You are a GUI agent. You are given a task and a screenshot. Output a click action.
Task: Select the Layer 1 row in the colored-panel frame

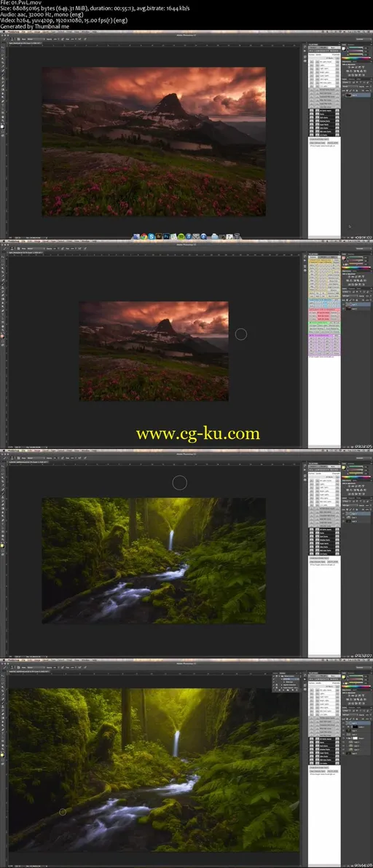click(356, 304)
